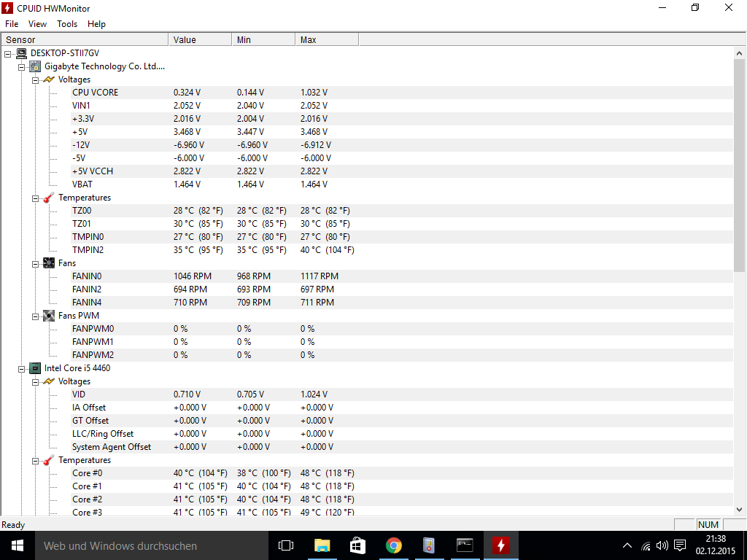The height and width of the screenshot is (560, 747).
Task: Click the Min column header
Action: click(x=263, y=39)
